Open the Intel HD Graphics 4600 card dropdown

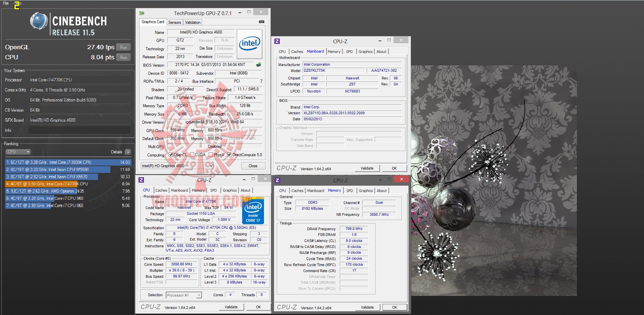point(177,166)
